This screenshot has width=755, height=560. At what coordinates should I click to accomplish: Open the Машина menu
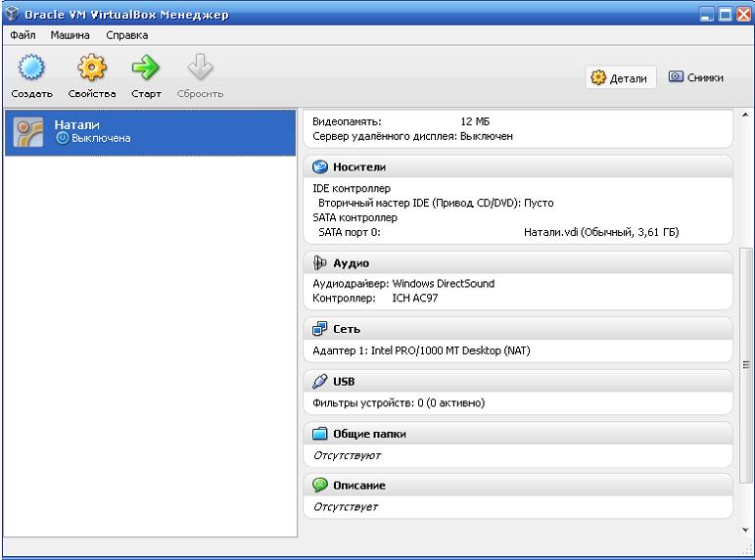[70, 35]
